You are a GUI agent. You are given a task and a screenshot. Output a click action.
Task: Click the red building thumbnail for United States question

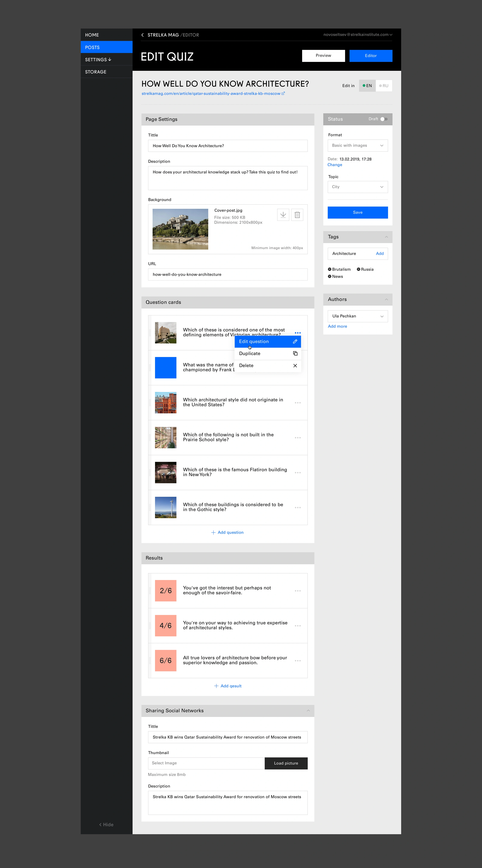tap(166, 403)
